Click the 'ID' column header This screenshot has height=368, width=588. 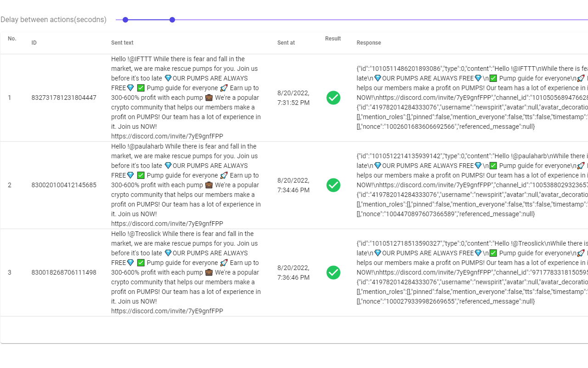pos(34,43)
